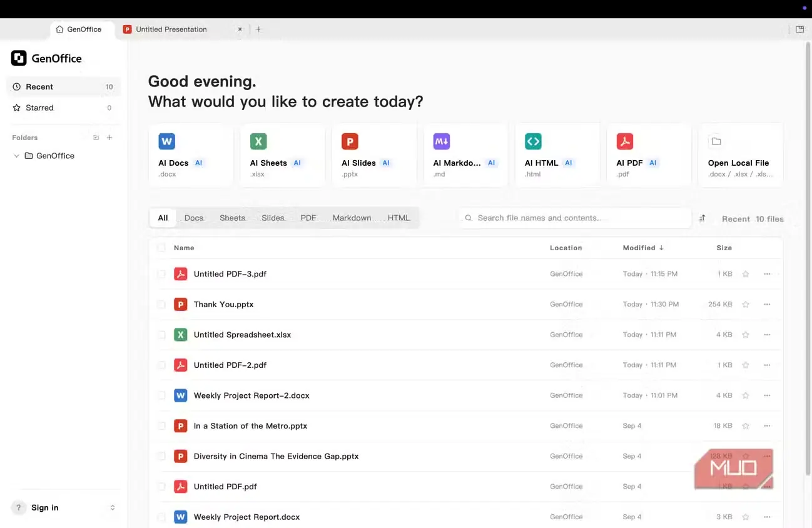The width and height of the screenshot is (812, 528).
Task: Click the import folder icon in Folders header
Action: tap(96, 138)
